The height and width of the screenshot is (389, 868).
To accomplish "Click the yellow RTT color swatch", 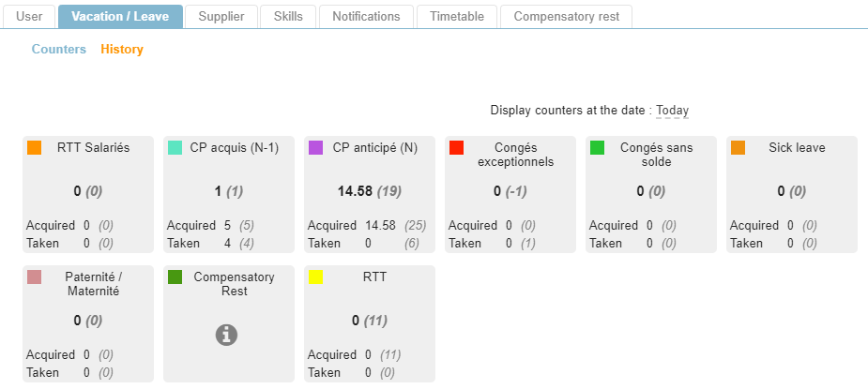I will click(316, 277).
